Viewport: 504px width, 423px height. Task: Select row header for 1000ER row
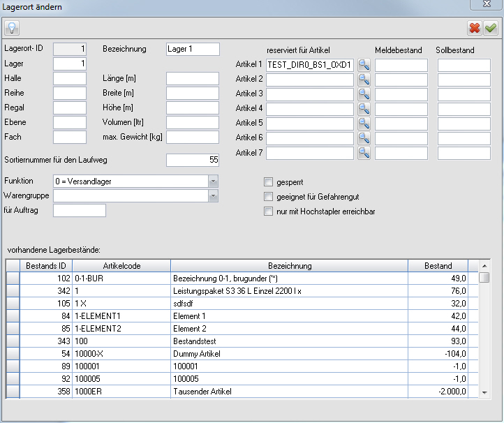point(13,392)
